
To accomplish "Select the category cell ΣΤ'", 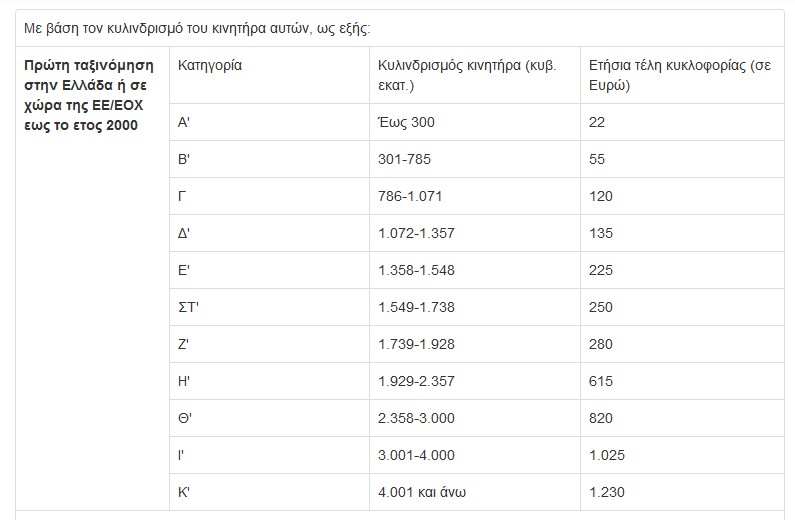I will pyautogui.click(x=189, y=307).
